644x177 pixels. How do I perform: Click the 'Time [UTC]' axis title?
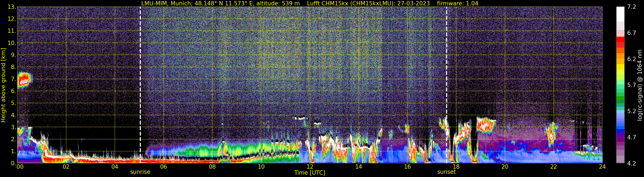pyautogui.click(x=310, y=173)
